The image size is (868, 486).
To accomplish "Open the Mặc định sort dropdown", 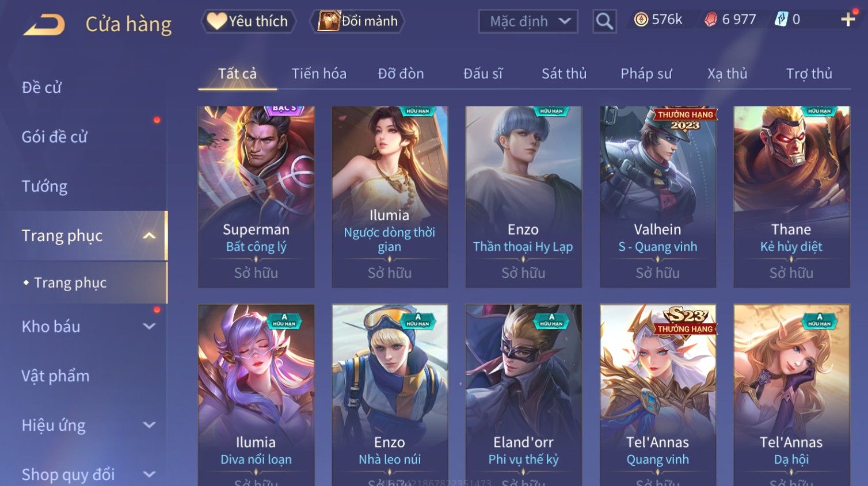I will (528, 21).
